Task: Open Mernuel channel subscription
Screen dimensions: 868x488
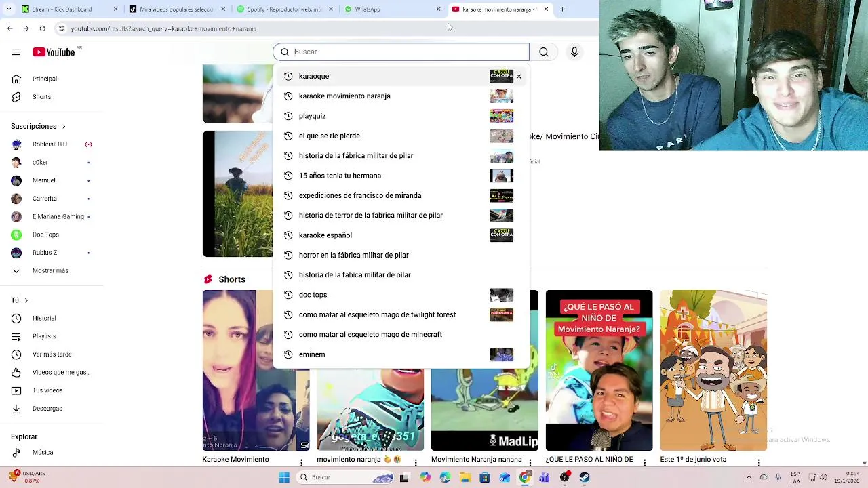Action: 44,180
